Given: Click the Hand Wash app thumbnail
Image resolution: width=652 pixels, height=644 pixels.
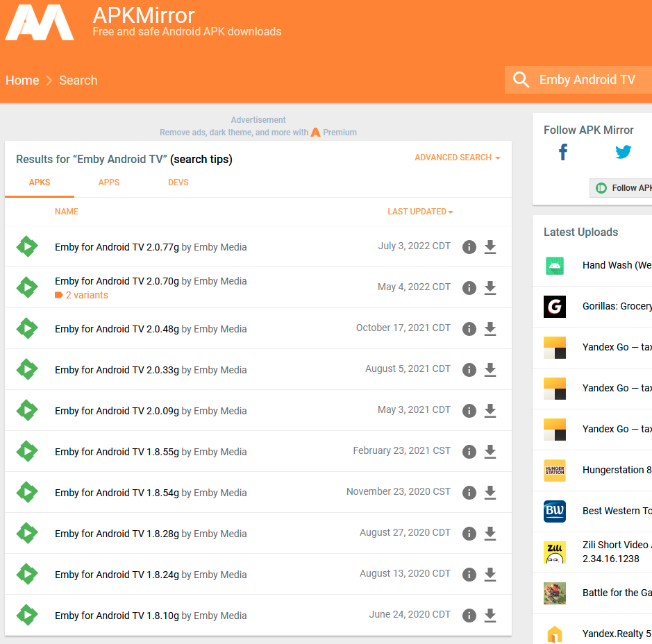Looking at the screenshot, I should click(555, 266).
